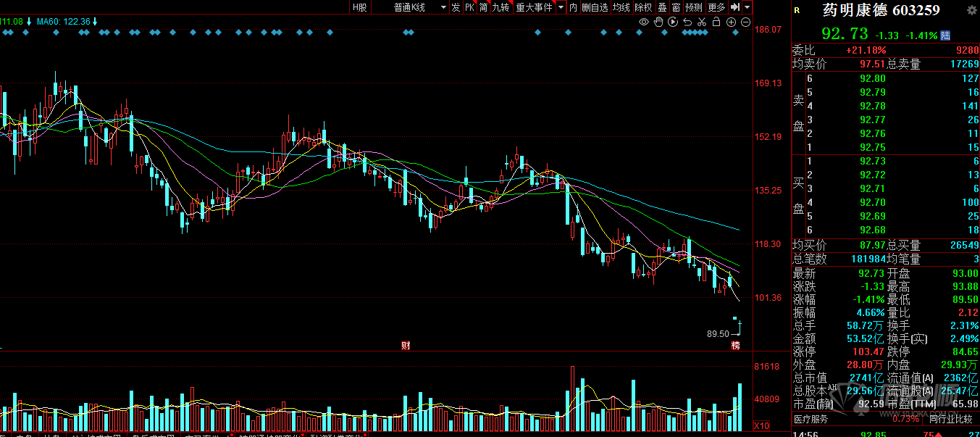Toggle 均线 moving average lines

(621, 7)
